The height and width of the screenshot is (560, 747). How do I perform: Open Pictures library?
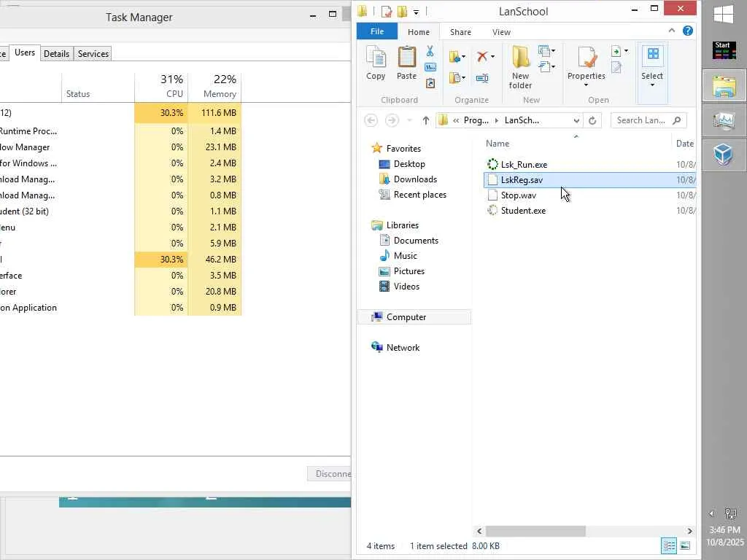pos(409,271)
